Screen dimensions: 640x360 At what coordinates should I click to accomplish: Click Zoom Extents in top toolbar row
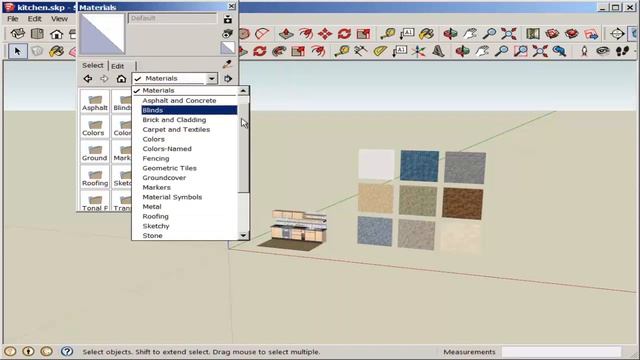509,33
